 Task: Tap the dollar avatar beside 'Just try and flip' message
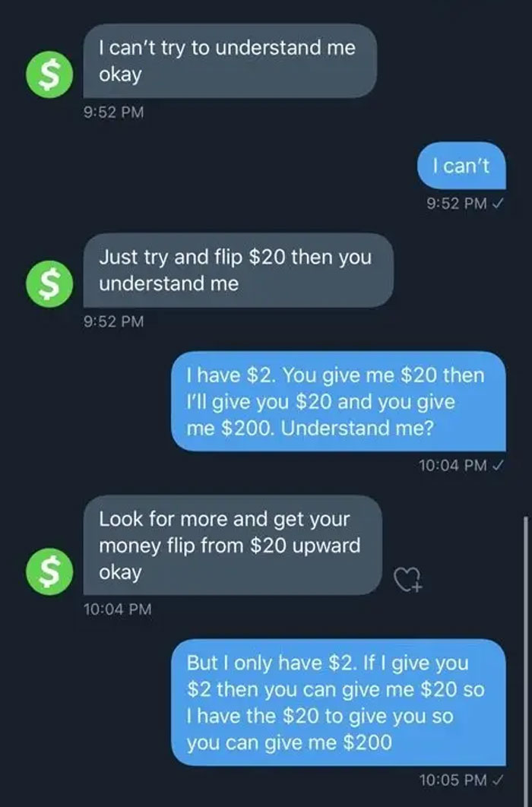pos(49,284)
